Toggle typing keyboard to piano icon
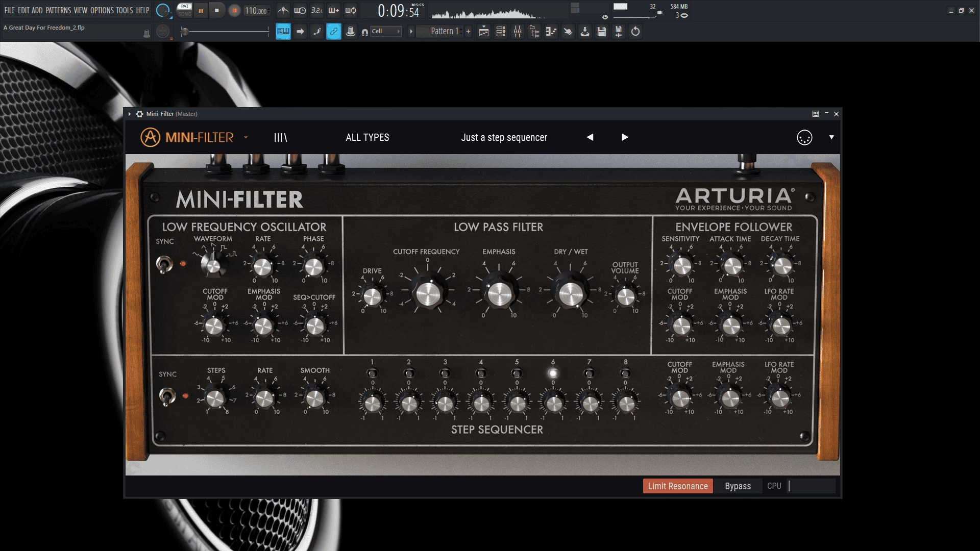Image resolution: width=980 pixels, height=551 pixels. (x=283, y=32)
